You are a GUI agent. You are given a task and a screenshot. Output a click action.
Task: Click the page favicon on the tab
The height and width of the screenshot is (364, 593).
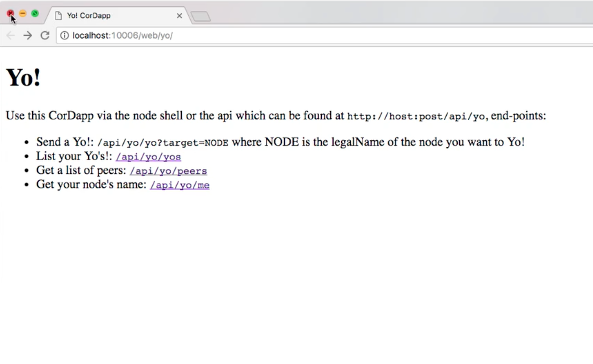(x=58, y=16)
